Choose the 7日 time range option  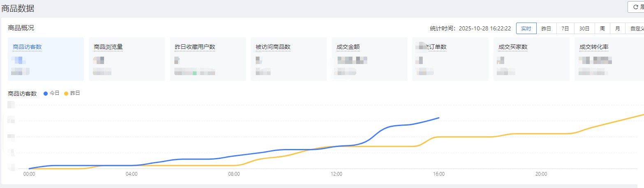point(565,28)
